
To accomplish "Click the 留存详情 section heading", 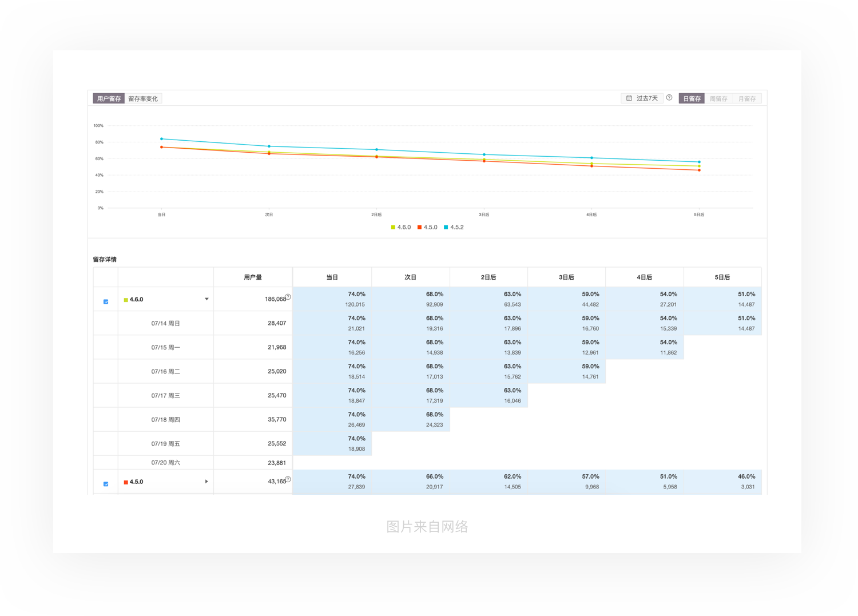I will [x=105, y=259].
